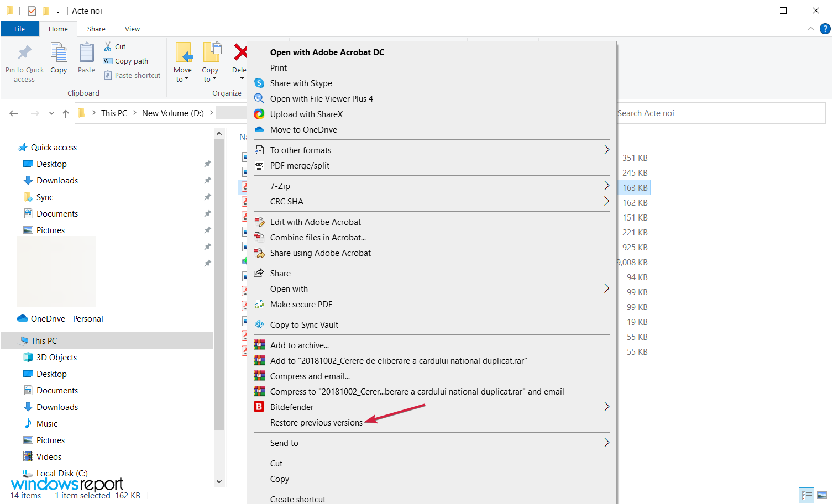Open Pictures under Quick access
The width and height of the screenshot is (833, 504).
tap(50, 230)
